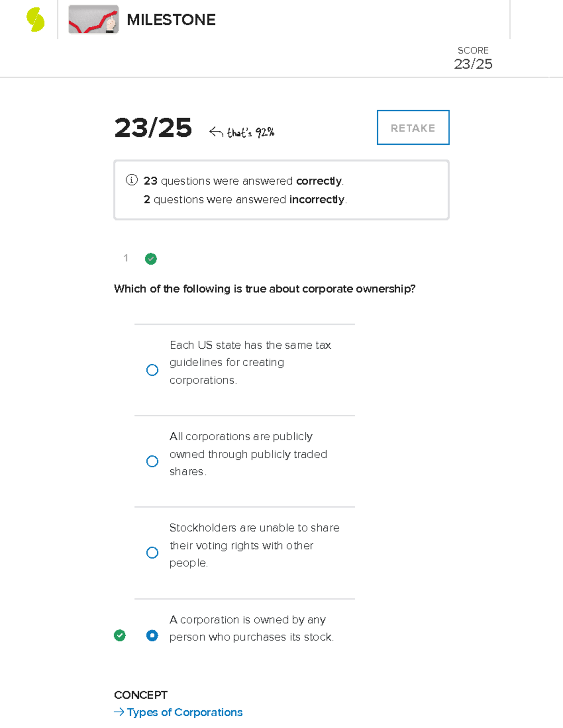Click the question number 1 label
Screen dimensions: 563x728
coord(126,258)
